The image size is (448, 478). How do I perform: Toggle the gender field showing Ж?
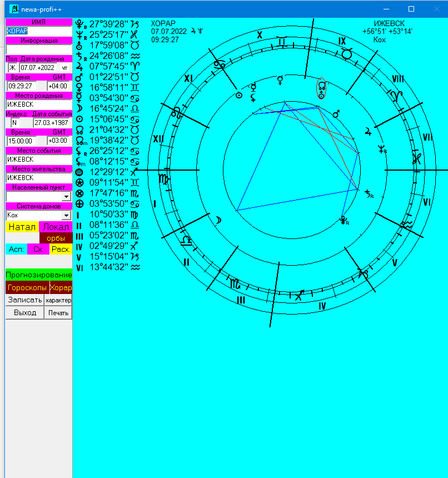point(12,68)
